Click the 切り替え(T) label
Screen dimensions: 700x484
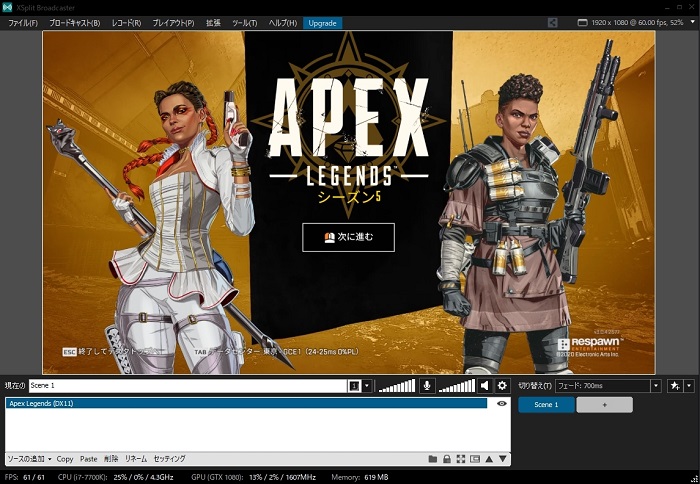(535, 386)
